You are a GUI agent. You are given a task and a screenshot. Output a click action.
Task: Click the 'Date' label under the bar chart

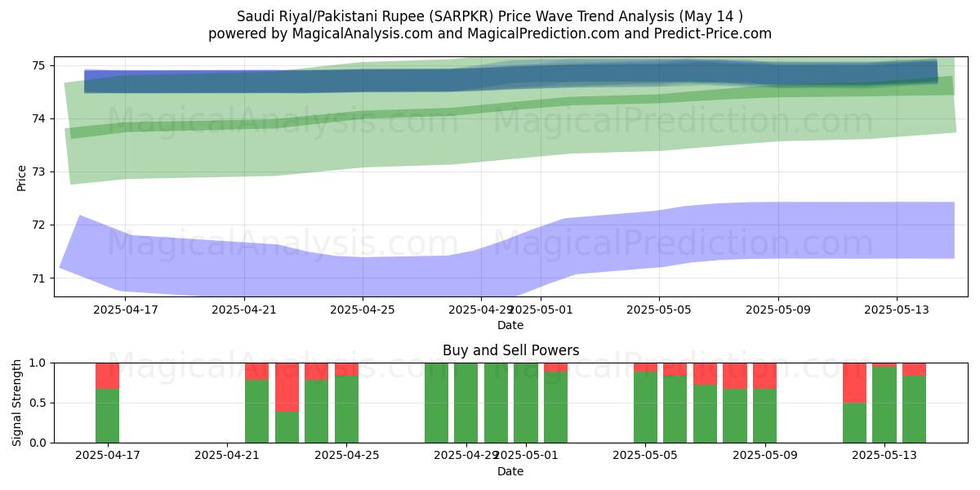point(510,471)
